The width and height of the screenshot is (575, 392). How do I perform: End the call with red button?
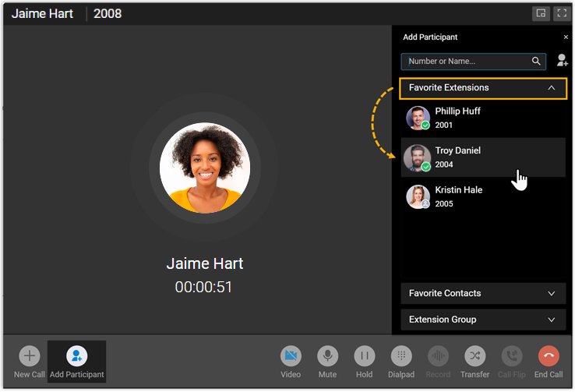549,355
